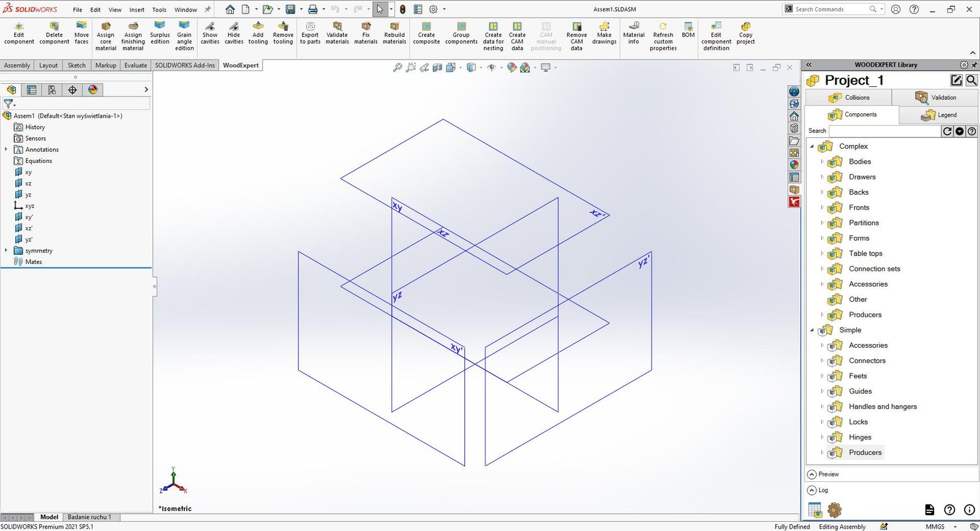Open the Insert menu
Viewport: 980px width, 531px height.
click(x=137, y=10)
